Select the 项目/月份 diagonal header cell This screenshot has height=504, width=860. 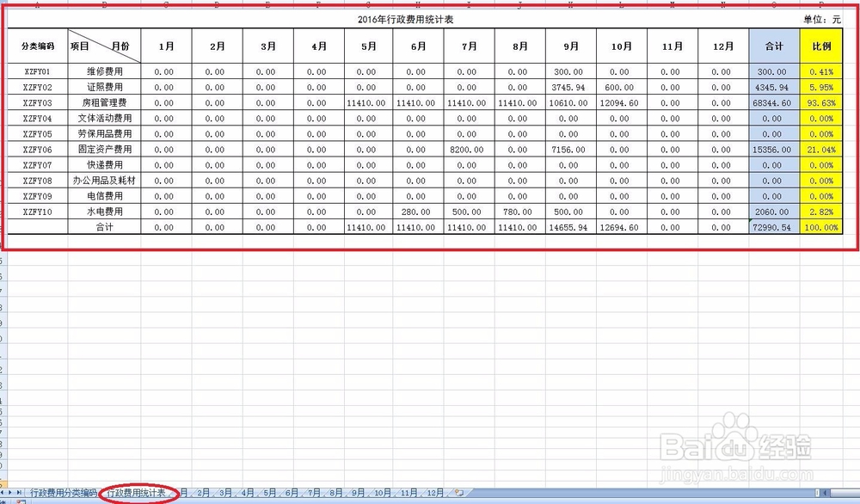[104, 46]
